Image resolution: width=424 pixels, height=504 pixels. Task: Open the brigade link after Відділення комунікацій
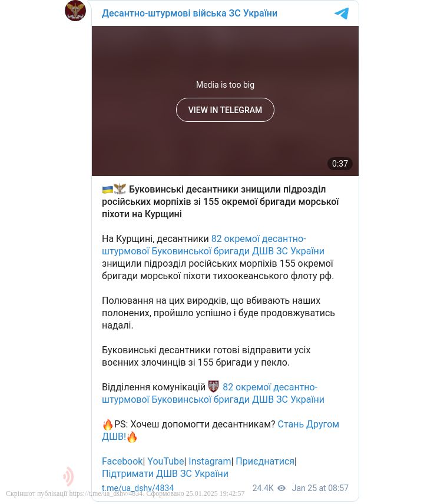[x=213, y=393]
